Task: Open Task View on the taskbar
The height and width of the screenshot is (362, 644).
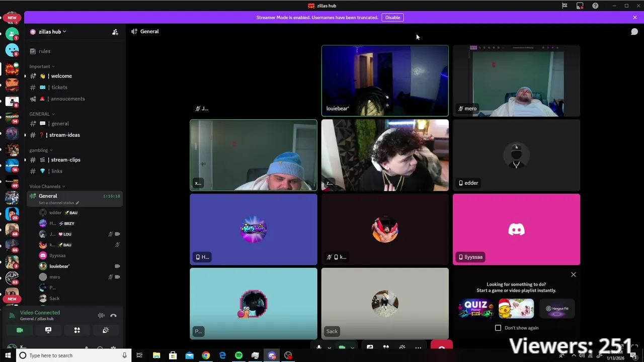Action: tap(139, 355)
